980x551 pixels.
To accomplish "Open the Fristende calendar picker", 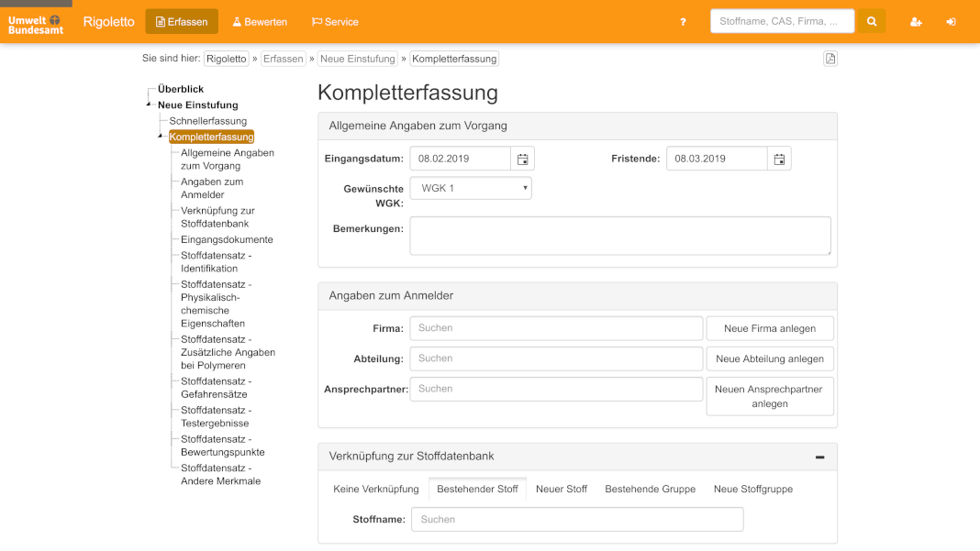I will (779, 159).
